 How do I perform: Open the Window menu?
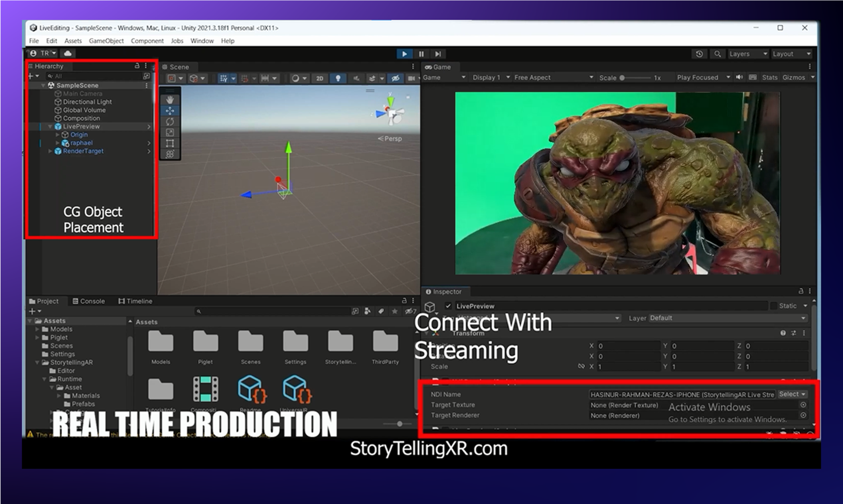click(202, 41)
